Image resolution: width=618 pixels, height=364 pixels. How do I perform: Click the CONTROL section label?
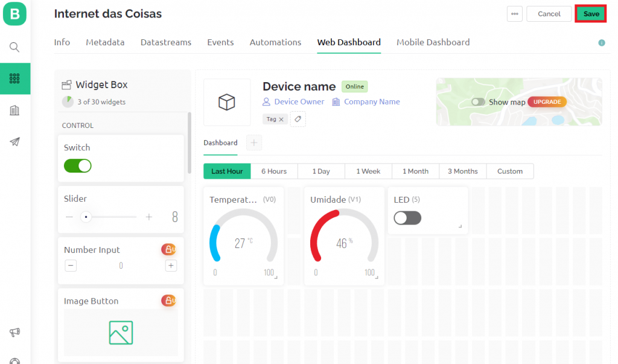tap(78, 126)
